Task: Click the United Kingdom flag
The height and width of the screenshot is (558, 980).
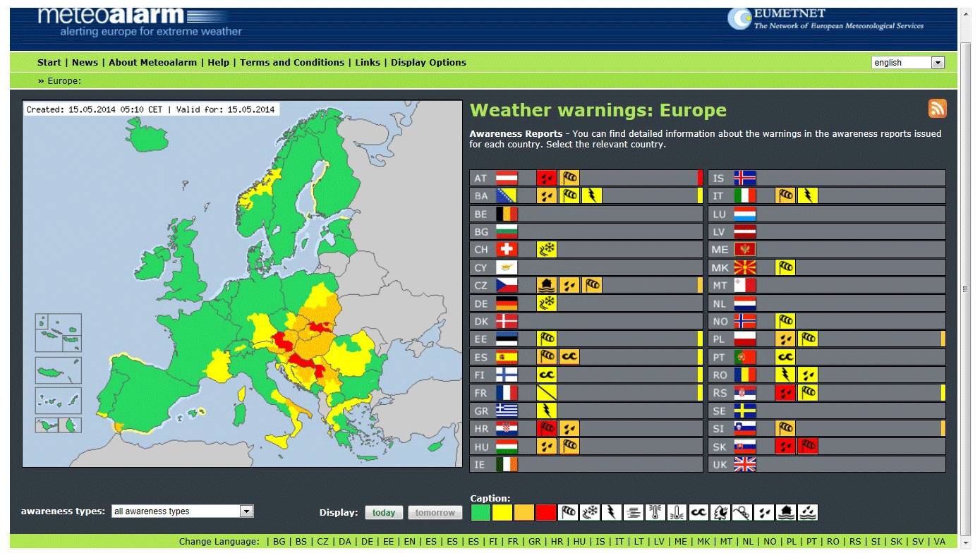Action: tap(744, 464)
